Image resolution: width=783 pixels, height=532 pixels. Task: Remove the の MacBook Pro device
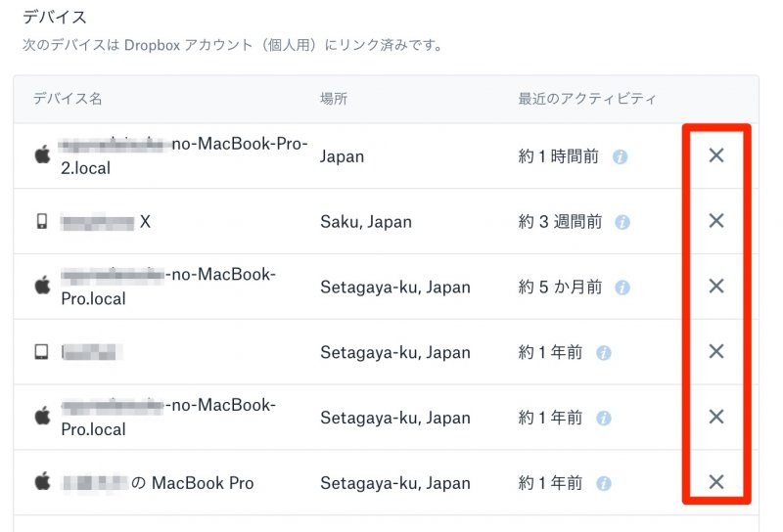click(716, 482)
